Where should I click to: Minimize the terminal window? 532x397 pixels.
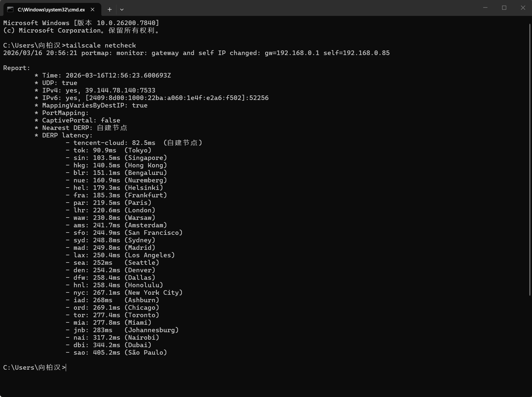click(485, 8)
